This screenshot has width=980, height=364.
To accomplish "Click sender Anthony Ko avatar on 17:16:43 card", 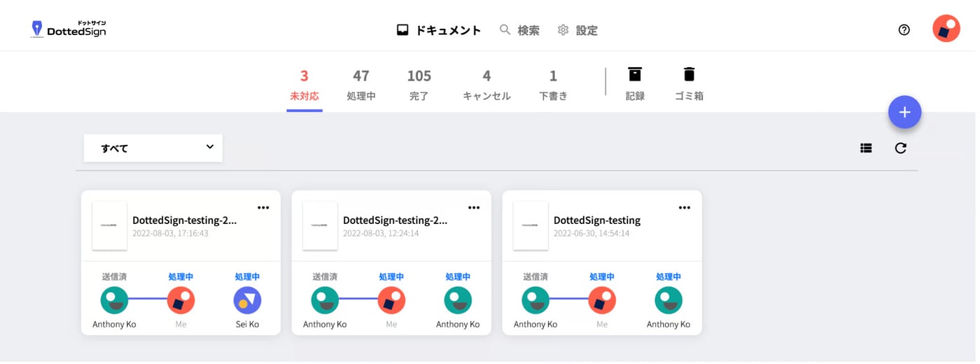I will (114, 300).
